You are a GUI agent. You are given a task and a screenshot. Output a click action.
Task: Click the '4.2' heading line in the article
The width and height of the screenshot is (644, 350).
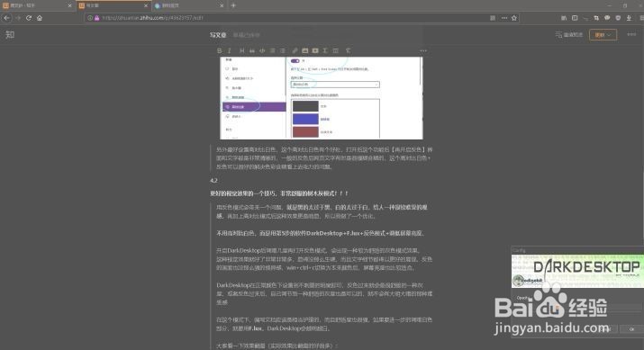tap(213, 181)
